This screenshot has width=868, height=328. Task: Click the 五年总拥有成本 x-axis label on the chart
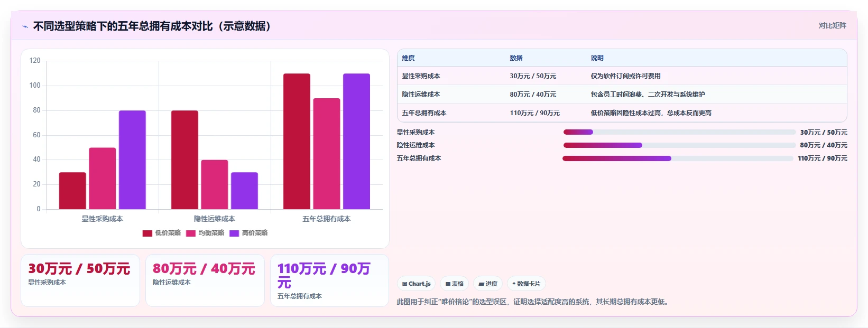tap(327, 219)
